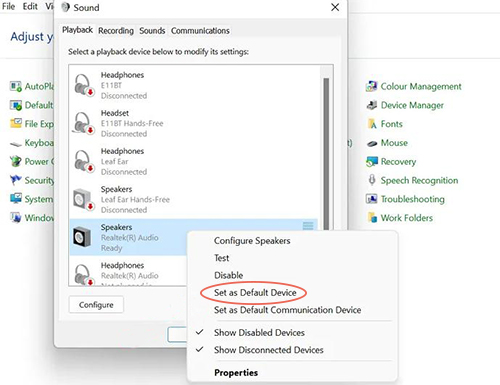Open the File menu
Image resolution: width=500 pixels, height=385 pixels.
click(8, 6)
